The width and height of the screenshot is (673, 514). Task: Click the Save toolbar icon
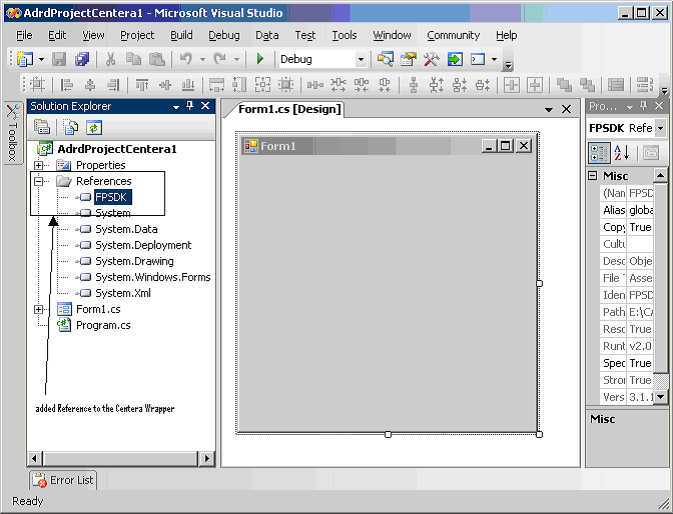tap(59, 59)
